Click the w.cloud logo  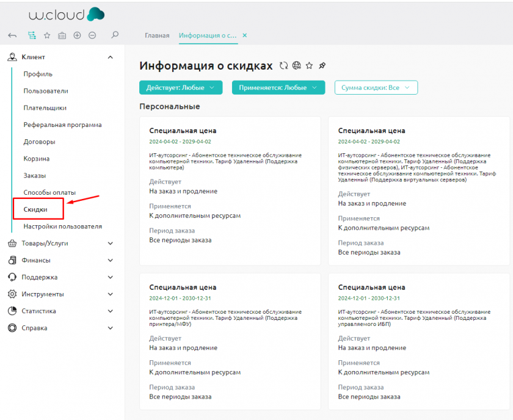coord(66,14)
